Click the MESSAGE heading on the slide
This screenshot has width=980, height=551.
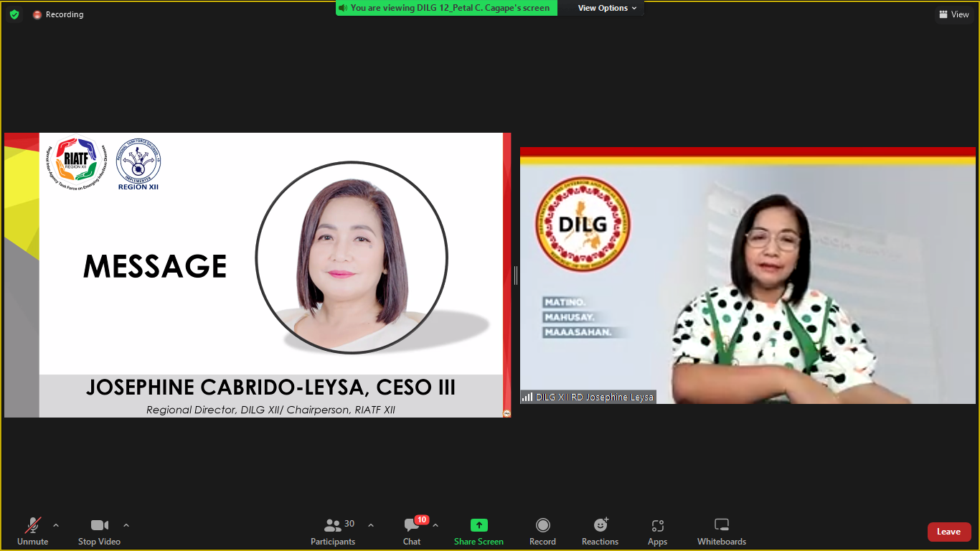(155, 266)
